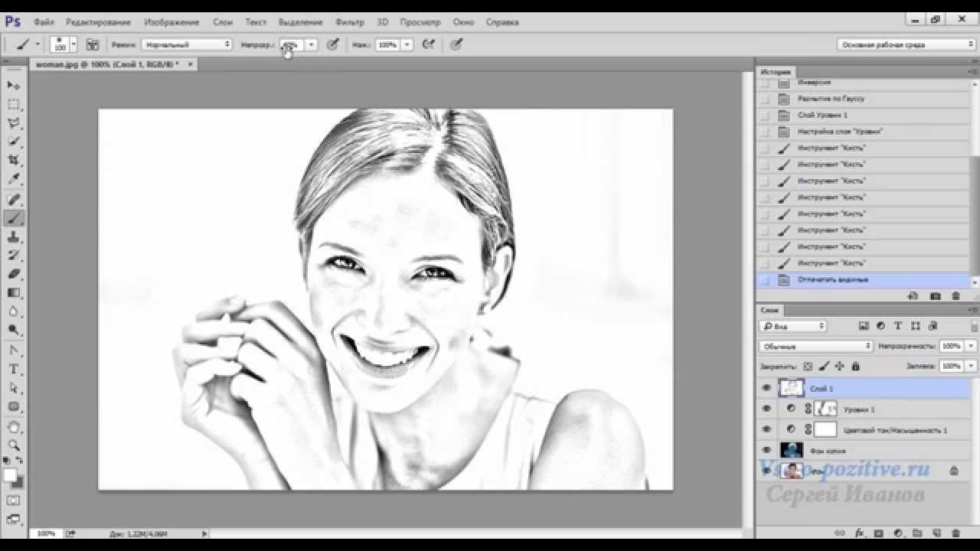Open the Фильтр menu

click(x=350, y=22)
